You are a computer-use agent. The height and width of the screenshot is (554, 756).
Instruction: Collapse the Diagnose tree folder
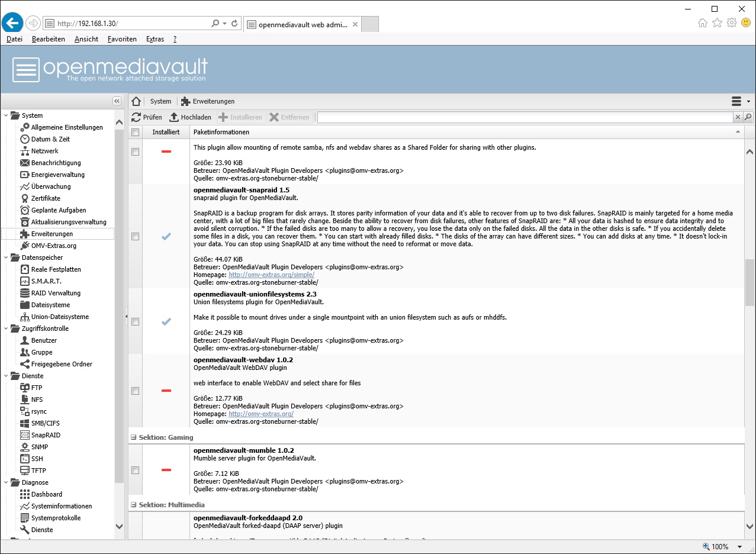6,482
